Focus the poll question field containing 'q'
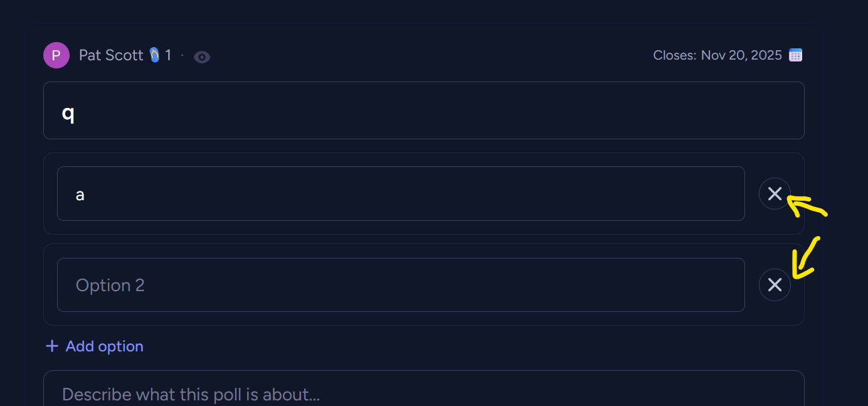 [x=423, y=110]
